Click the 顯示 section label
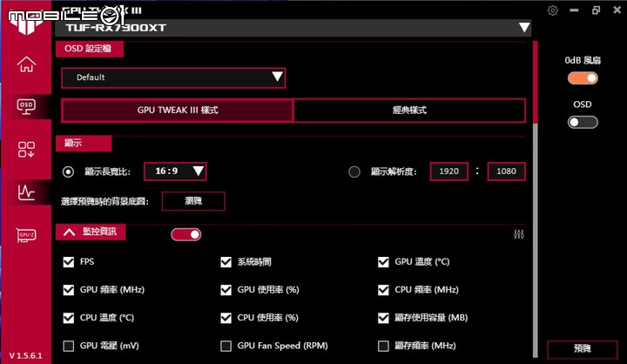 (x=73, y=143)
